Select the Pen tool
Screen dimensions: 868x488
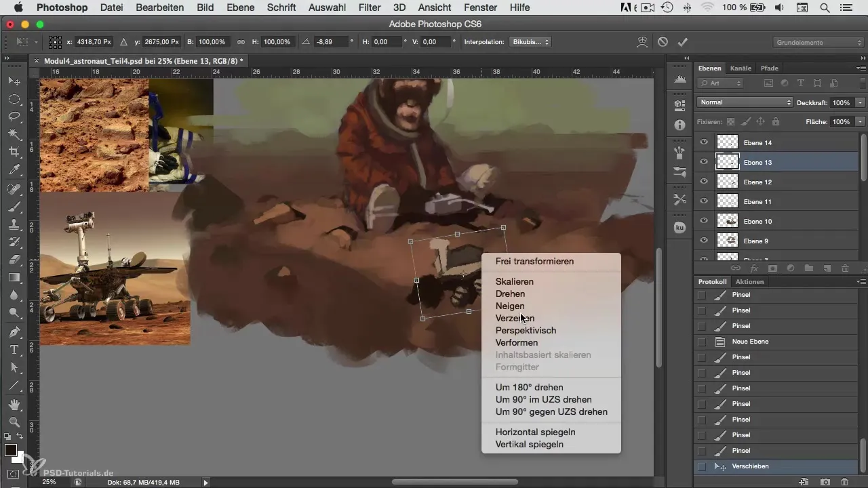coord(14,332)
